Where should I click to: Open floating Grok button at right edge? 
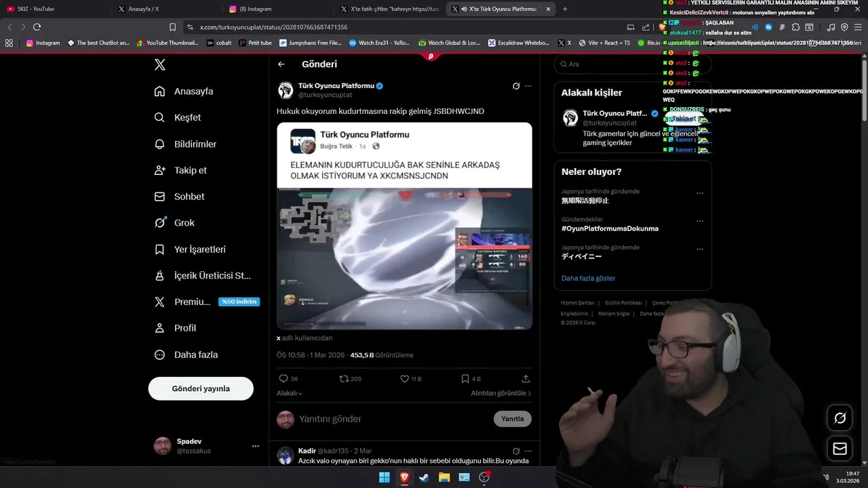pos(840,418)
